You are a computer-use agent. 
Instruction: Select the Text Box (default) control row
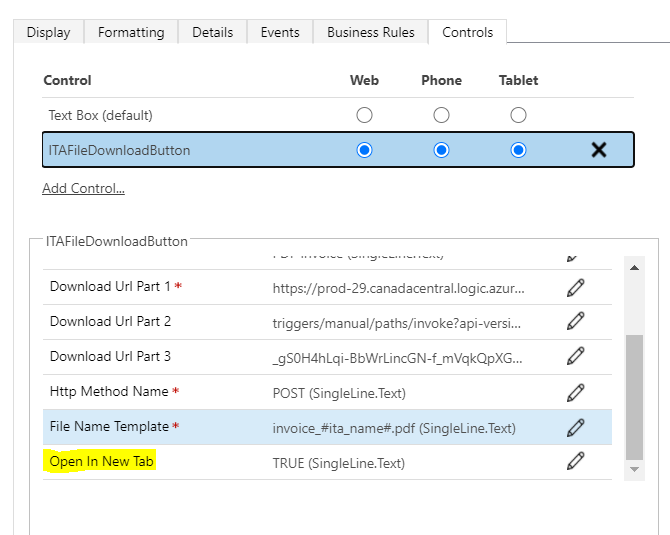click(338, 115)
